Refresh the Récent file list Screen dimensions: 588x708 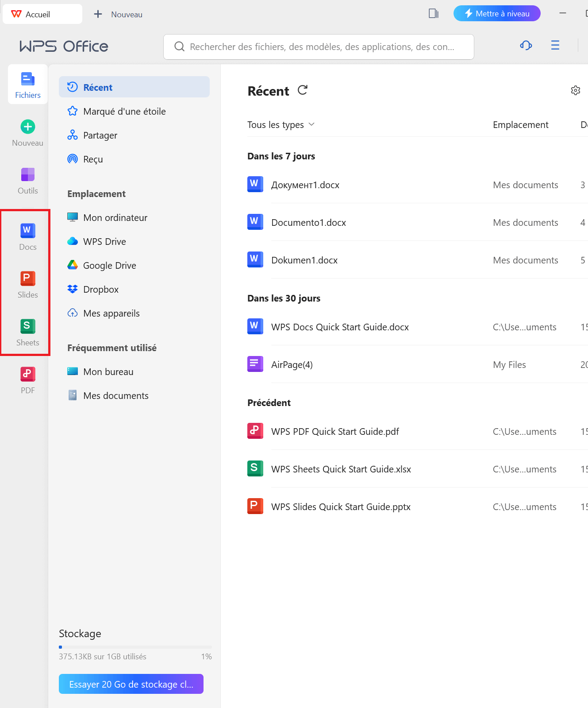[x=303, y=90]
